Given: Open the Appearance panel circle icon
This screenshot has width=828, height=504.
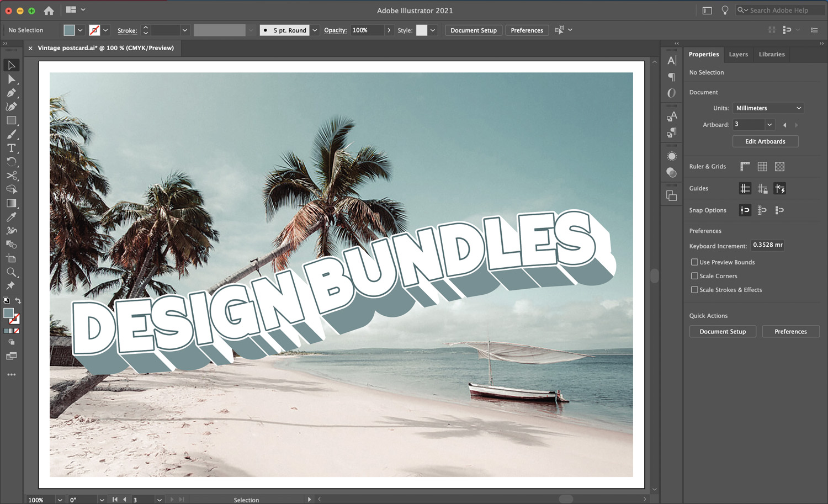Looking at the screenshot, I should 672,156.
